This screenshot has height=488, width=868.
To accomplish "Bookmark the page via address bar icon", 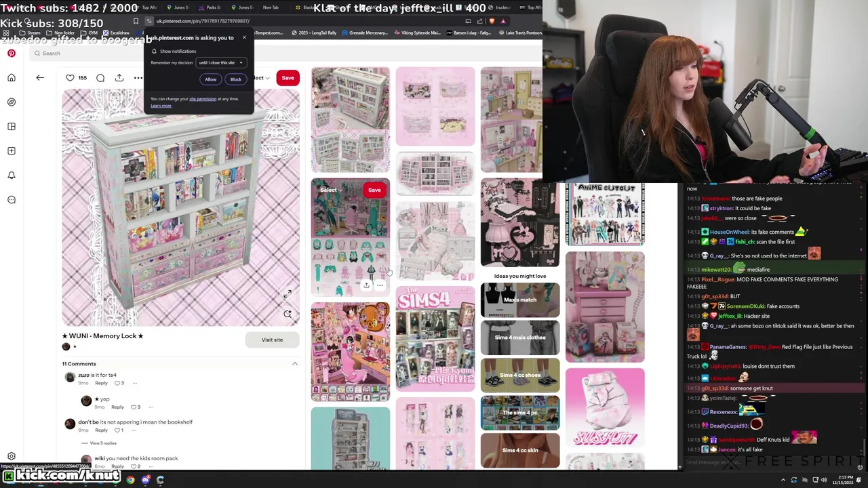I will pos(136,21).
